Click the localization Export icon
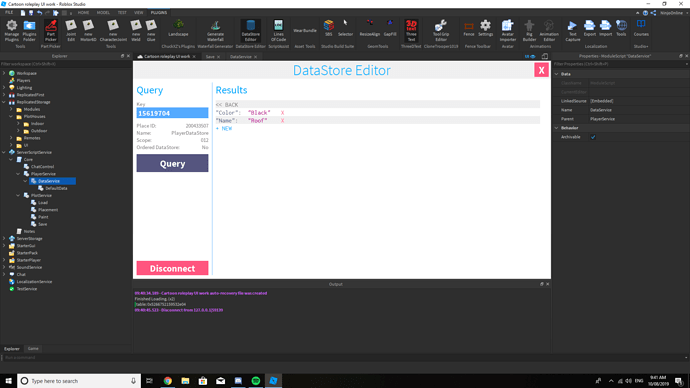690x388 pixels. [x=589, y=28]
